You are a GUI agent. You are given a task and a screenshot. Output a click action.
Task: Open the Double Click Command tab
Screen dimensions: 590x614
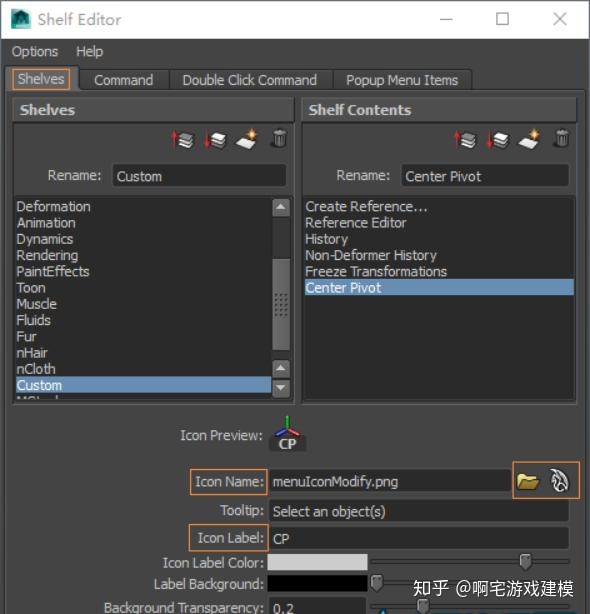coord(250,80)
